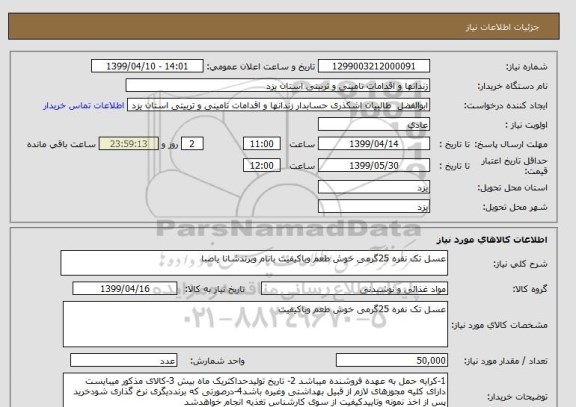Click the buyer notes text area
Viewport: 576px width, 407px height.
[x=255, y=390]
